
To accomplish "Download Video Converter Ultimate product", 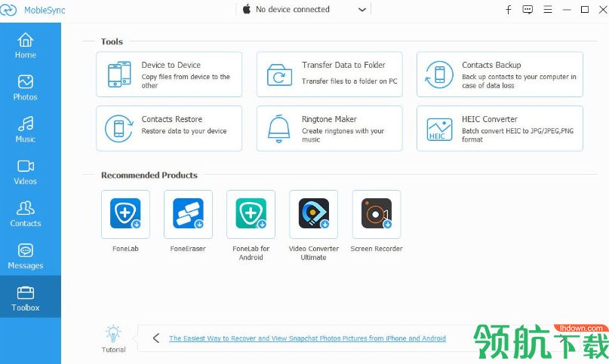I will [313, 214].
